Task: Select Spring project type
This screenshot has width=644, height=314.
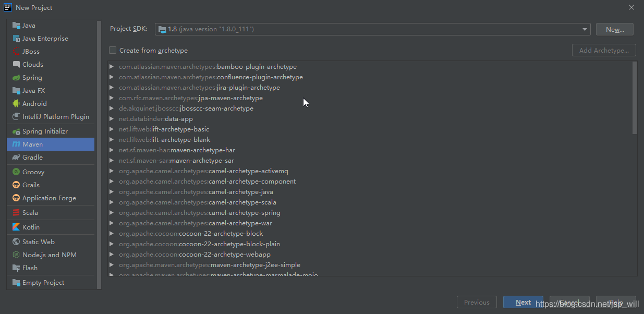Action: [x=51, y=77]
